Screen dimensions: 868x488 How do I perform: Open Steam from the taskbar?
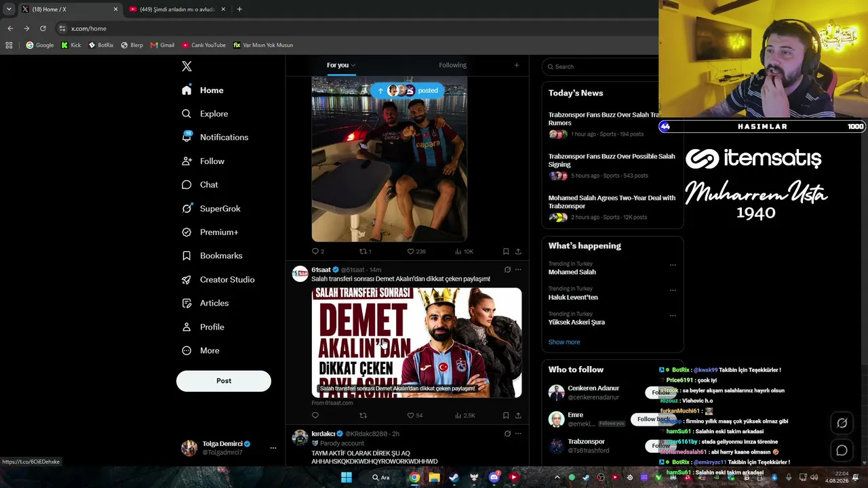tap(454, 478)
